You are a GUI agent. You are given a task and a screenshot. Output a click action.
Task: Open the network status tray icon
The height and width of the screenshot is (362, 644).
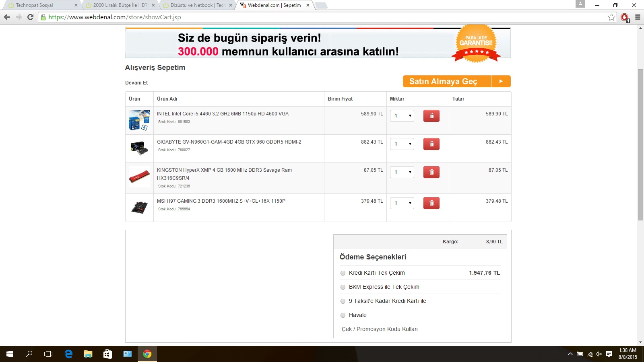590,354
